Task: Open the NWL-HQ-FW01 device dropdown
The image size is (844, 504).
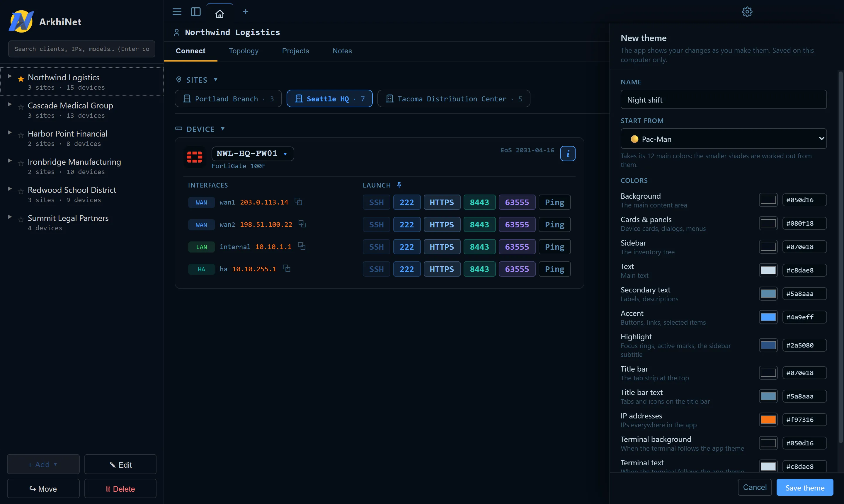Action: tap(253, 154)
